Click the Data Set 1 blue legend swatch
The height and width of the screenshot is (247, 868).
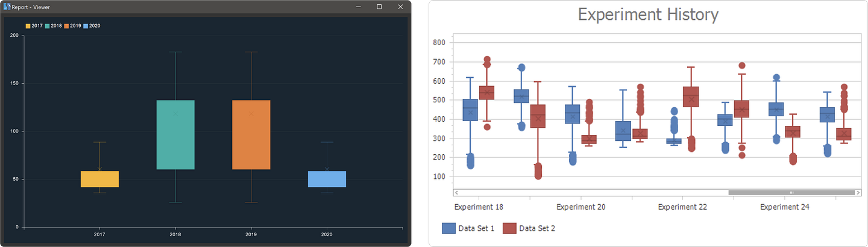(448, 228)
